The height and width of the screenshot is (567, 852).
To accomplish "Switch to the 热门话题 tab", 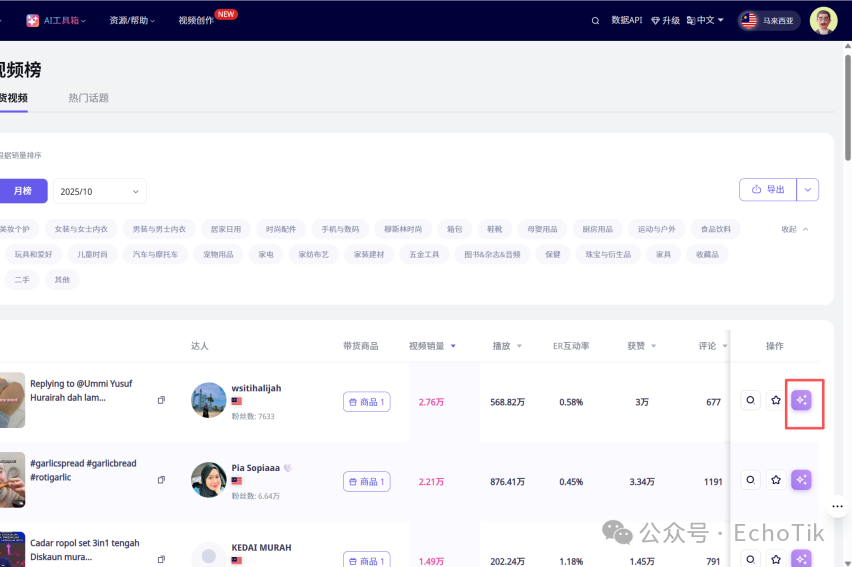I will click(88, 98).
